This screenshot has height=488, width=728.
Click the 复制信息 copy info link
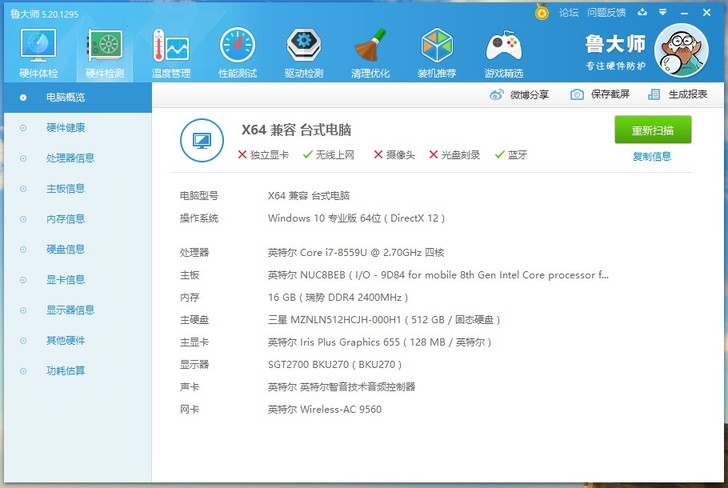click(x=652, y=156)
